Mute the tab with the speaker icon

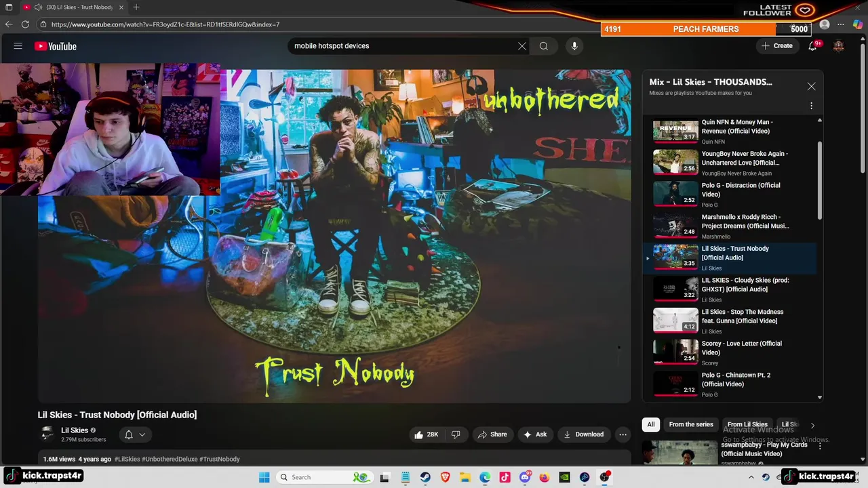point(38,7)
